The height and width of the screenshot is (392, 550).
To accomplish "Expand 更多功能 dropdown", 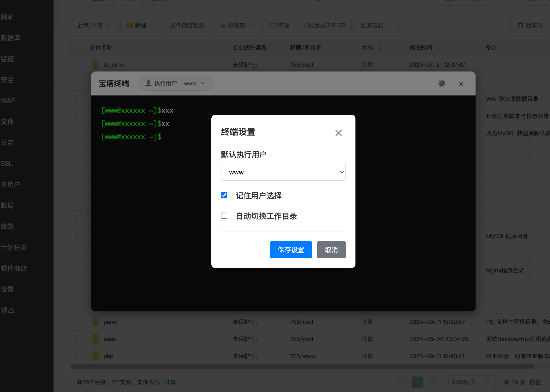I will tap(376, 25).
